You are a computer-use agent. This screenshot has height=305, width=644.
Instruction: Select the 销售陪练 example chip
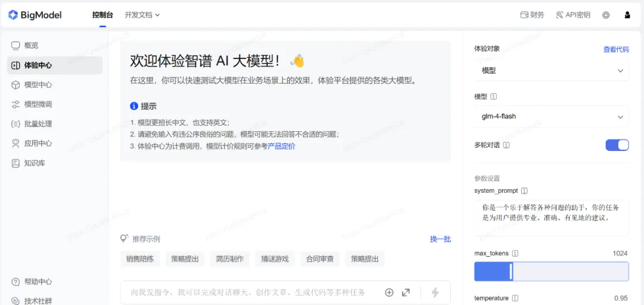(140, 259)
